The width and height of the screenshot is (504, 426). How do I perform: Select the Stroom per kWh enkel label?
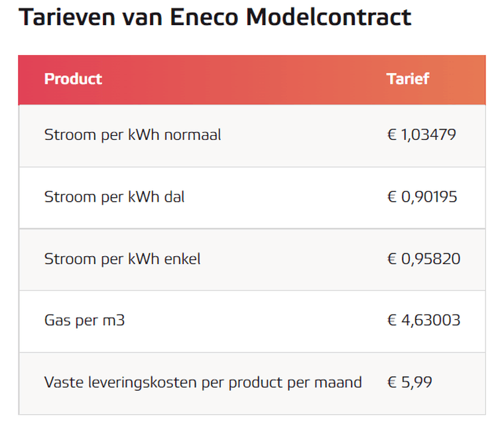122,259
